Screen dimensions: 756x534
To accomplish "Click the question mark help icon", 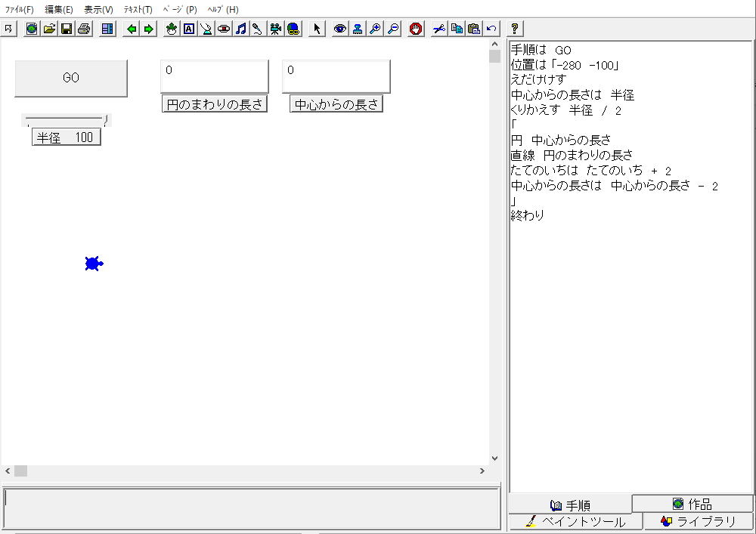I will click(x=515, y=29).
